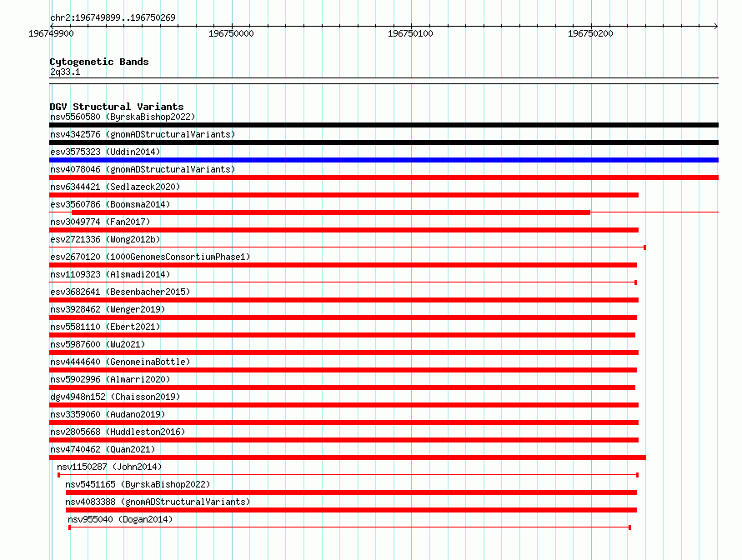The width and height of the screenshot is (742, 560).
Task: Click red bar under nsv5581110 Ebert2021
Action: point(342,335)
